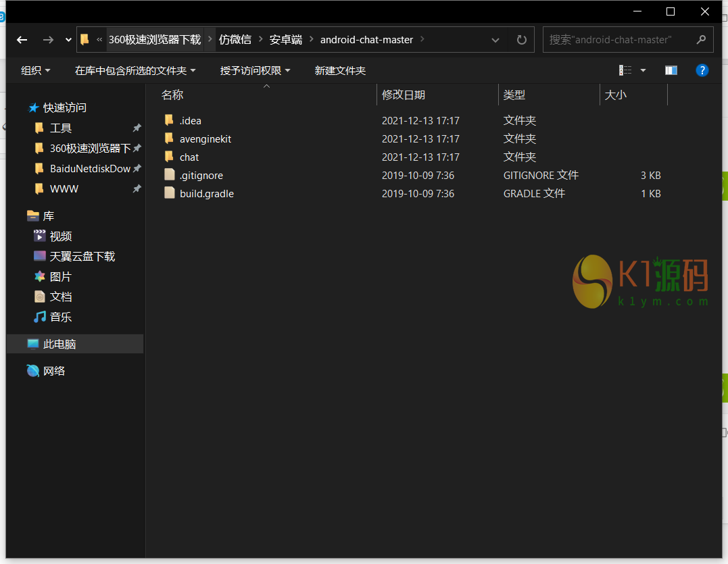Click the search magnifier icon
The width and height of the screenshot is (728, 564).
pos(701,40)
